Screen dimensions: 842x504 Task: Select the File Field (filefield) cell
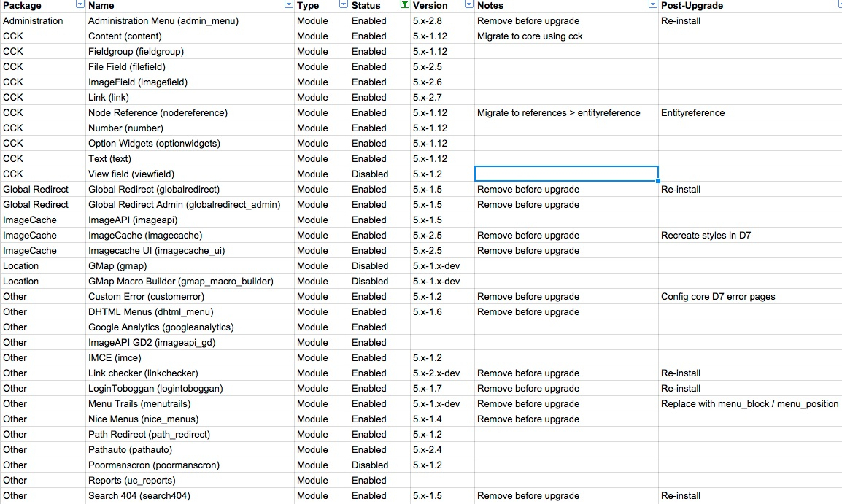click(x=190, y=66)
